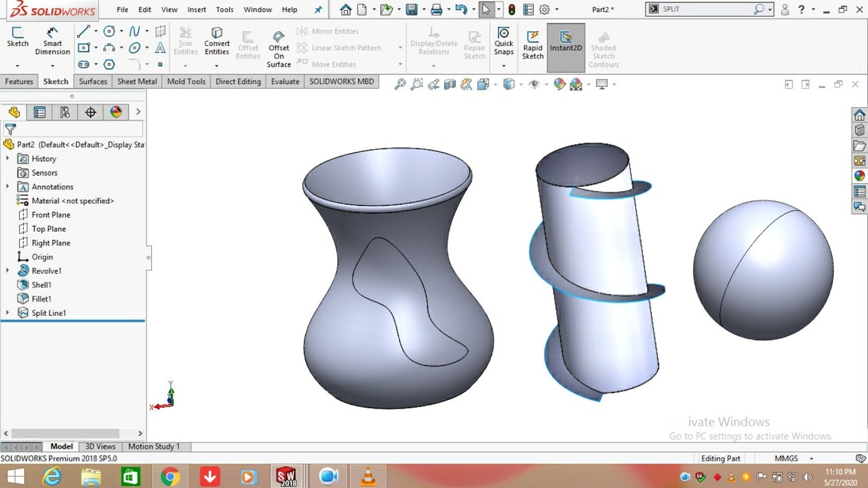Open Chrome from the taskbar
868x488 pixels.
170,476
